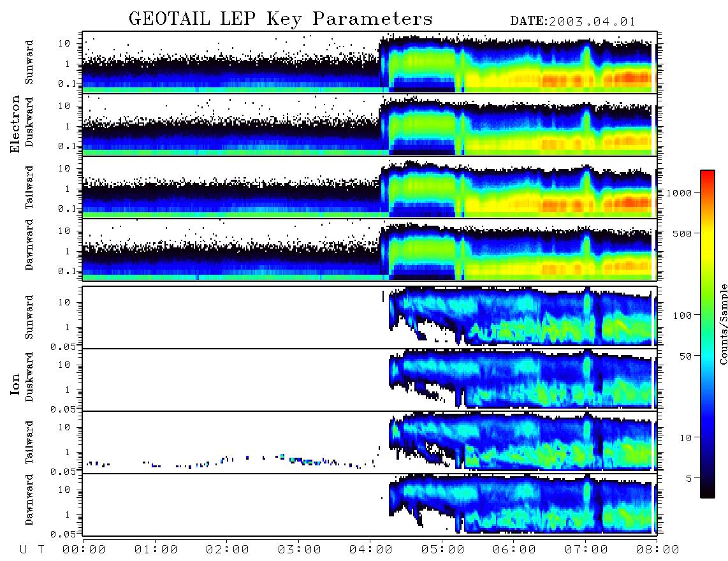Select the 00:00 time tick label
The height and width of the screenshot is (561, 728).
pyautogui.click(x=84, y=550)
